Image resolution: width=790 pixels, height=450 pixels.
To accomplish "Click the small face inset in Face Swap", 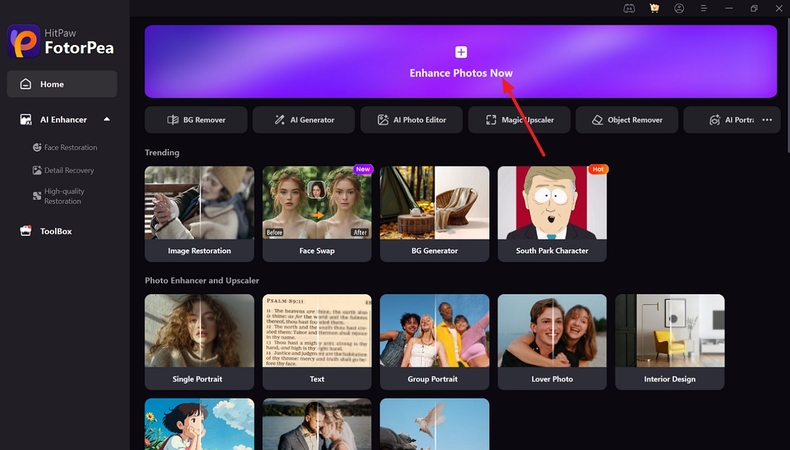I will coord(316,190).
